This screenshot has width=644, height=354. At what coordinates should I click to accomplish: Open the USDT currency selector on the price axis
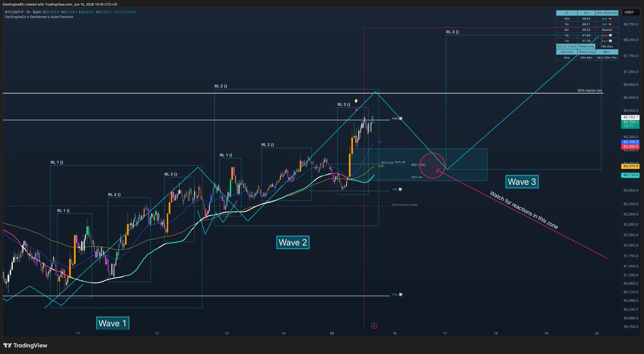(631, 12)
